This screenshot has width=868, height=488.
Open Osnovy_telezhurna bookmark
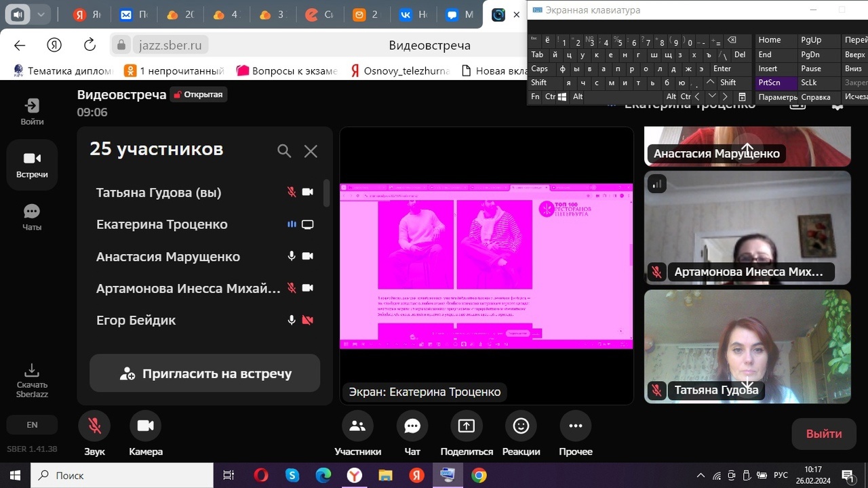click(399, 70)
